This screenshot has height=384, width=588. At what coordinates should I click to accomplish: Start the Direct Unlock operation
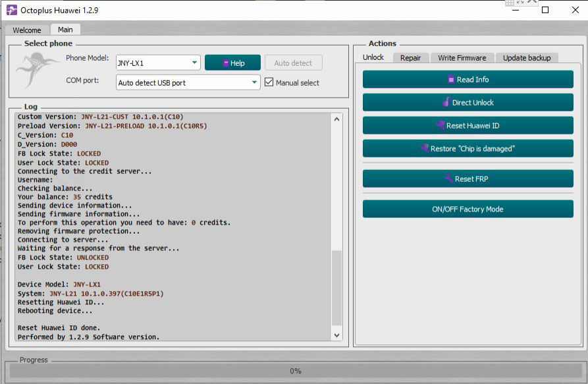point(468,102)
